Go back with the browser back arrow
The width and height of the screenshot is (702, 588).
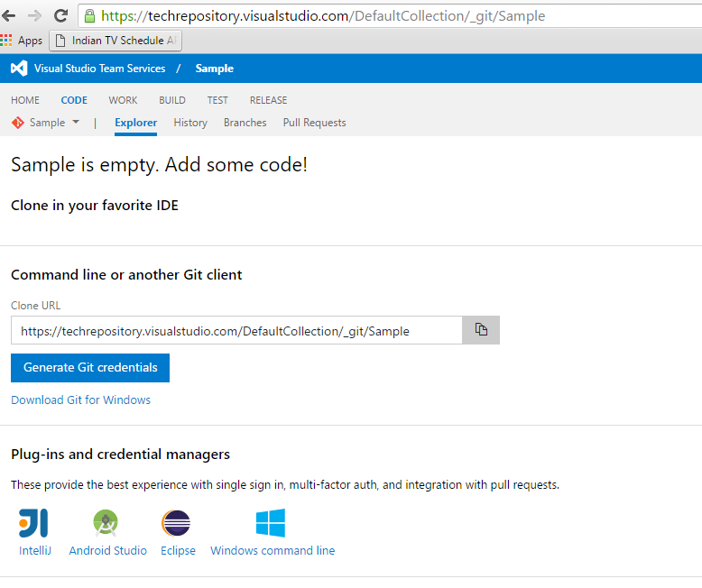[x=9, y=15]
